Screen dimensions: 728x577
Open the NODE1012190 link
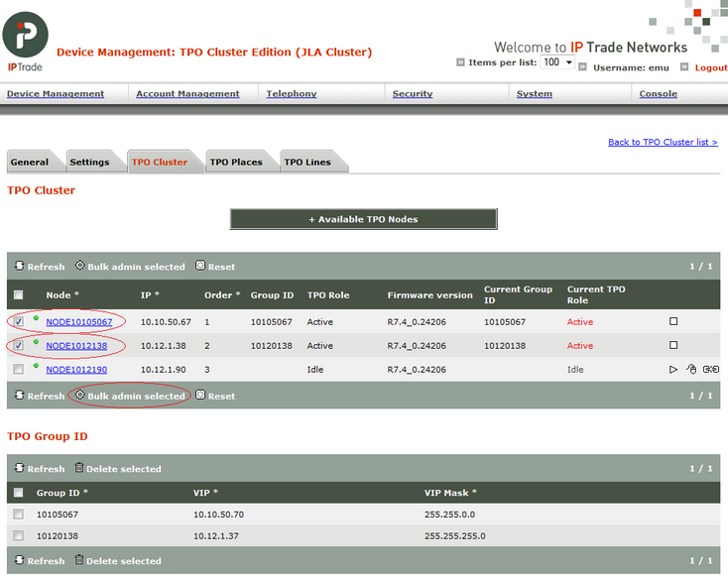pos(76,370)
